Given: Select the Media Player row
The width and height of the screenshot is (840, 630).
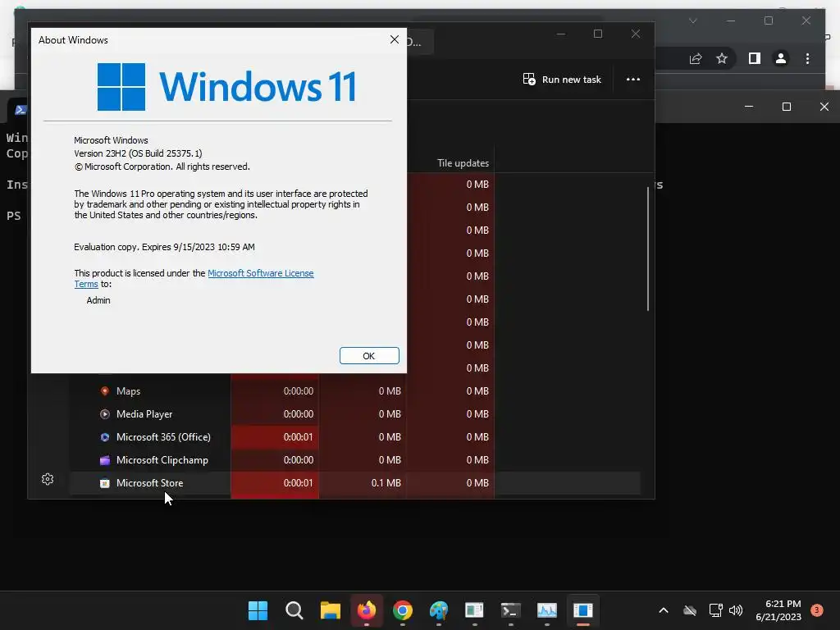Looking at the screenshot, I should tap(354, 414).
